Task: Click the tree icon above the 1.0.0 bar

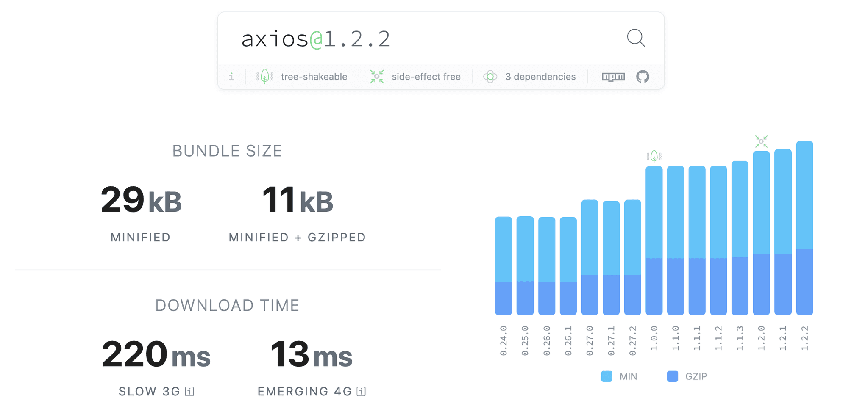Action: pyautogui.click(x=654, y=157)
